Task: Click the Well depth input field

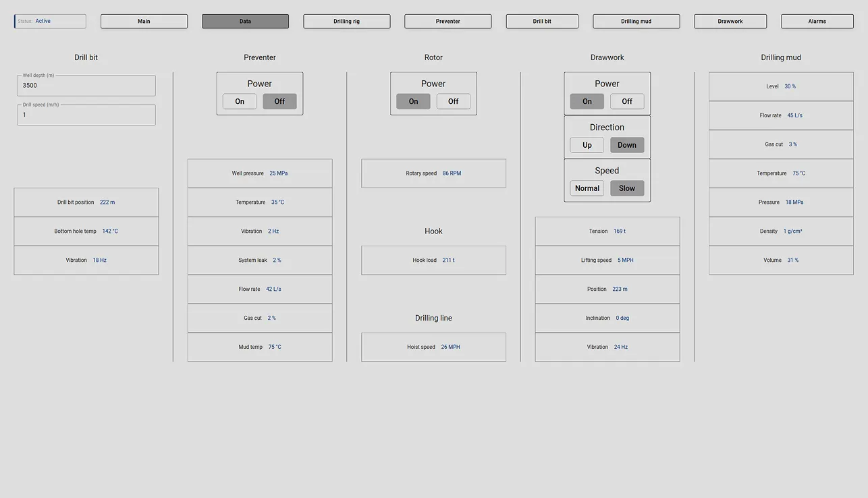Action: 86,86
